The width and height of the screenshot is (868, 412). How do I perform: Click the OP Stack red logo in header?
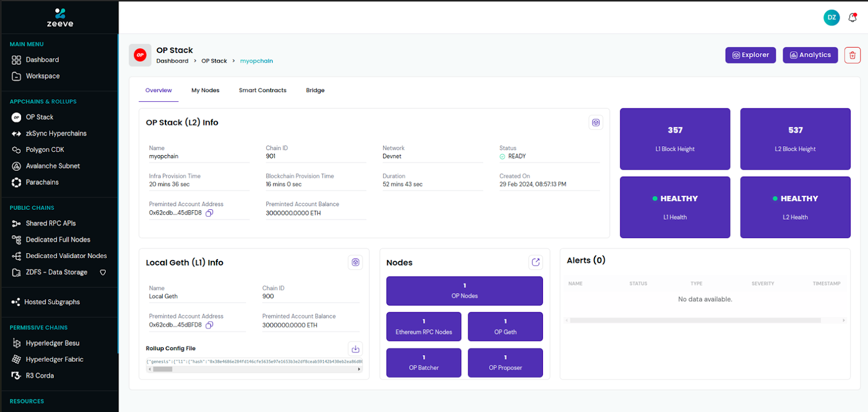click(140, 55)
